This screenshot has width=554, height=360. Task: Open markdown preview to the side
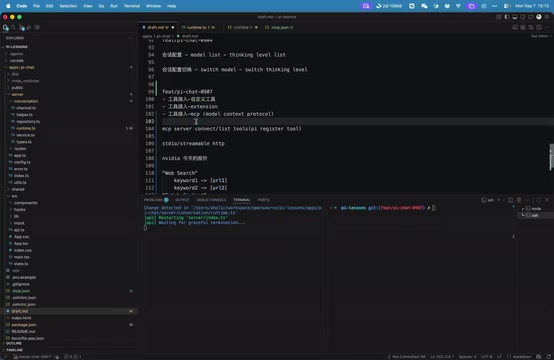[515, 27]
